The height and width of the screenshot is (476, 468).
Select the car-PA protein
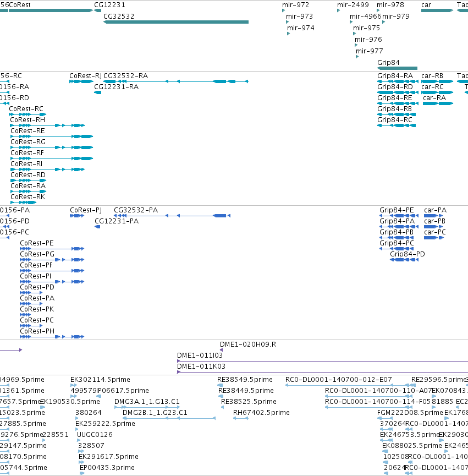tap(433, 216)
